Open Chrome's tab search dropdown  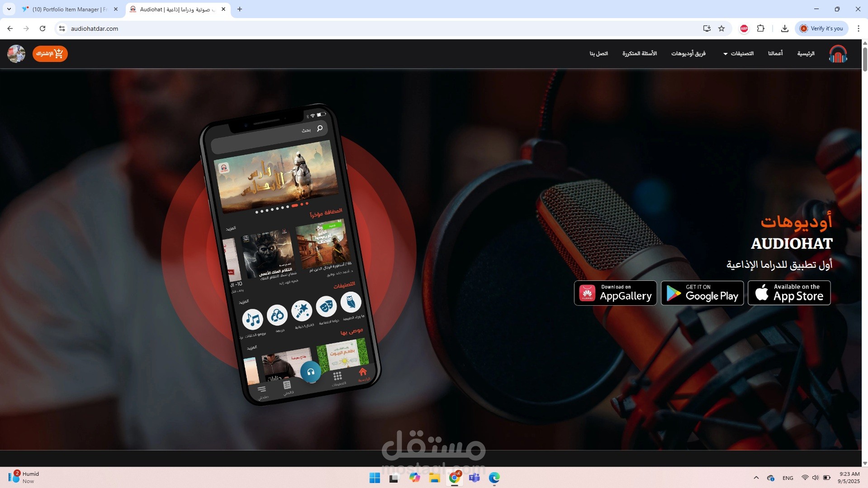tap(9, 9)
